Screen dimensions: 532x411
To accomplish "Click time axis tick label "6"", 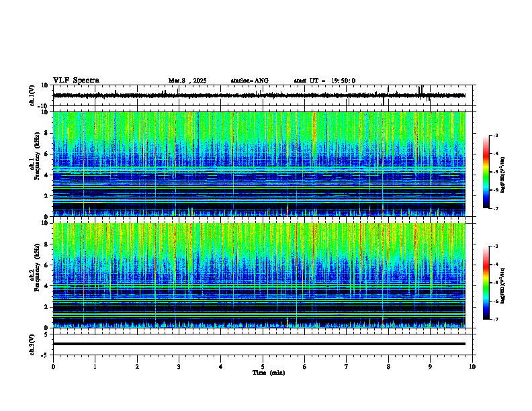I will point(305,367).
